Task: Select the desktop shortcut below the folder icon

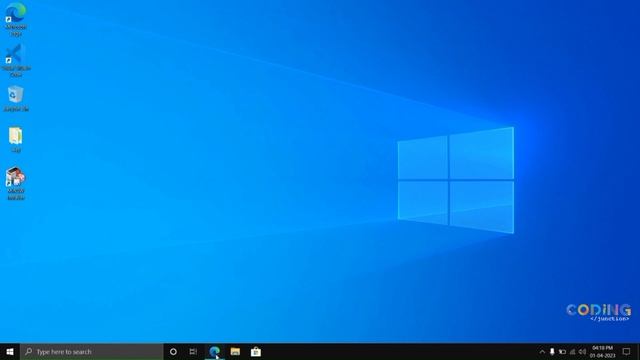Action: (x=16, y=183)
